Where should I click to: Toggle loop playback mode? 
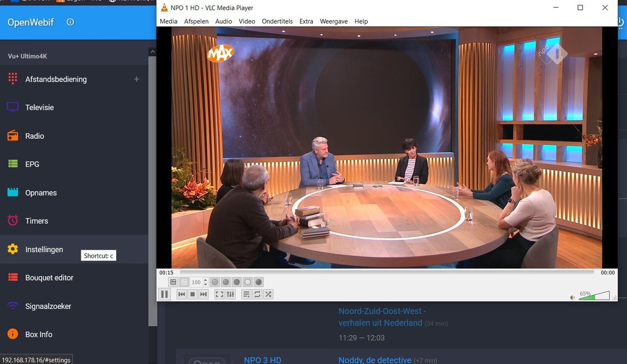257,294
